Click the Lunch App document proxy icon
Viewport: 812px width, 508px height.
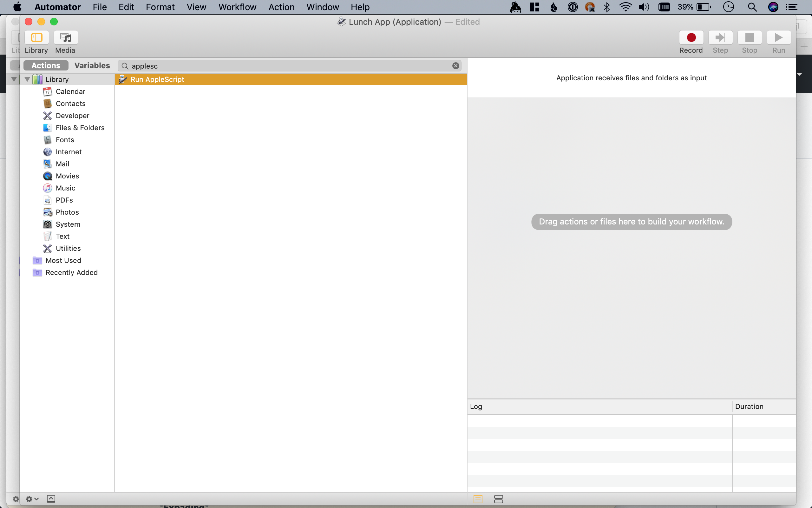341,22
